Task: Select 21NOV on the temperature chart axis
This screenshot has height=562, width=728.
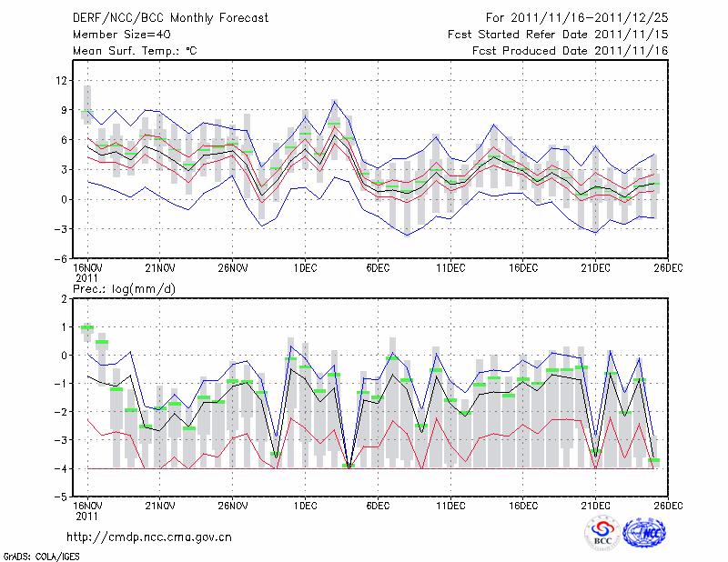Action: click(160, 267)
